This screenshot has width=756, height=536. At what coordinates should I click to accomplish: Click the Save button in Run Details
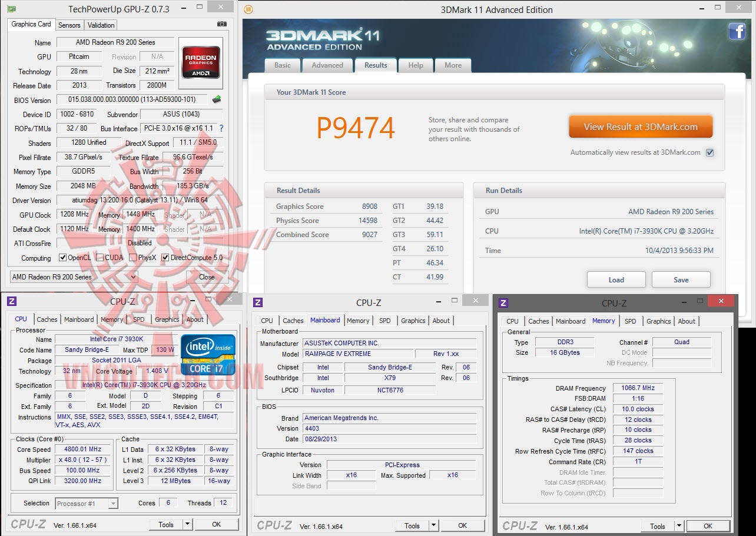[x=681, y=279]
